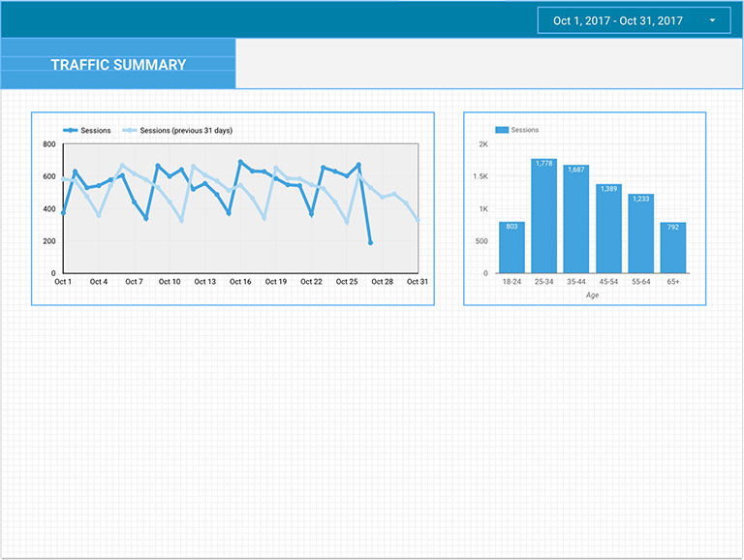Click the Oct 28 x-axis label
This screenshot has width=744, height=560.
[x=383, y=281]
